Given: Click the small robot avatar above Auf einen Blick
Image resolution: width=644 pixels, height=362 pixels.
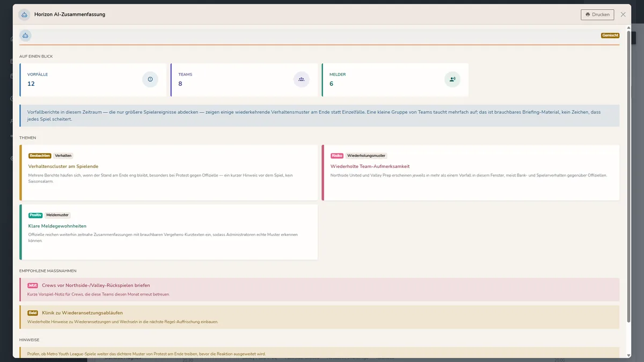Looking at the screenshot, I should coord(25,35).
